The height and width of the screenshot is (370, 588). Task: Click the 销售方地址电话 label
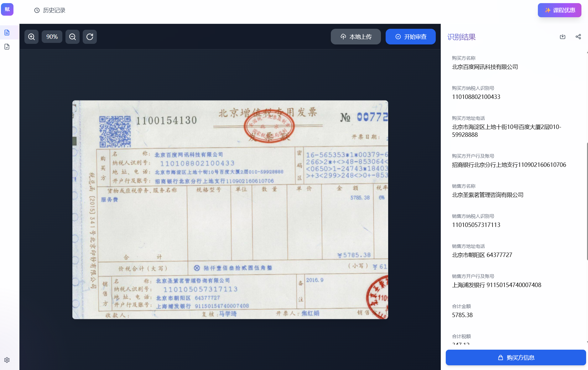pyautogui.click(x=468, y=246)
